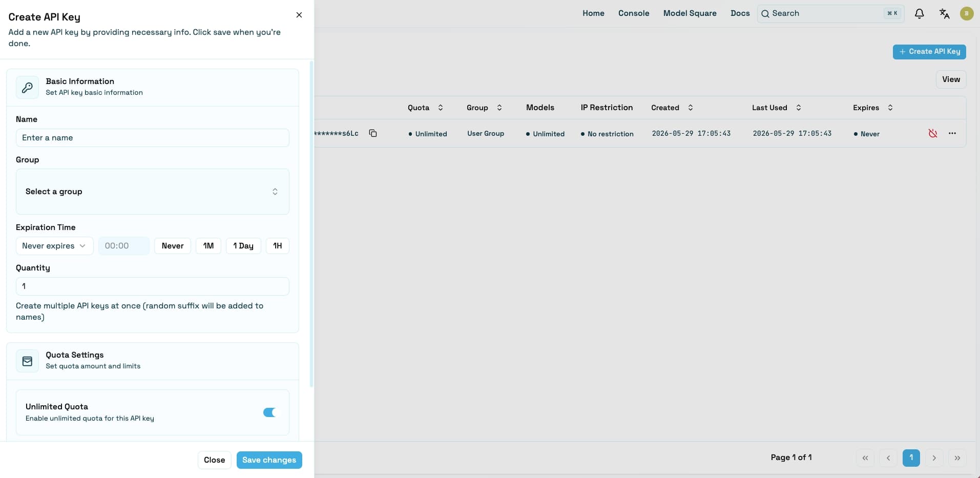
Task: Copy the API key ending s6Lc
Action: [373, 133]
